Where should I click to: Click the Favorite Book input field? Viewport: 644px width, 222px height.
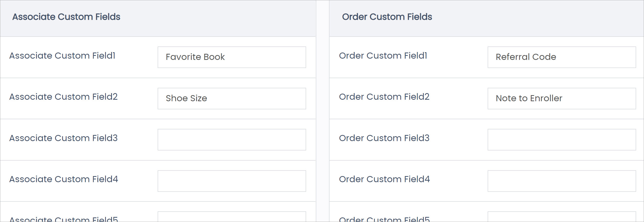[232, 57]
